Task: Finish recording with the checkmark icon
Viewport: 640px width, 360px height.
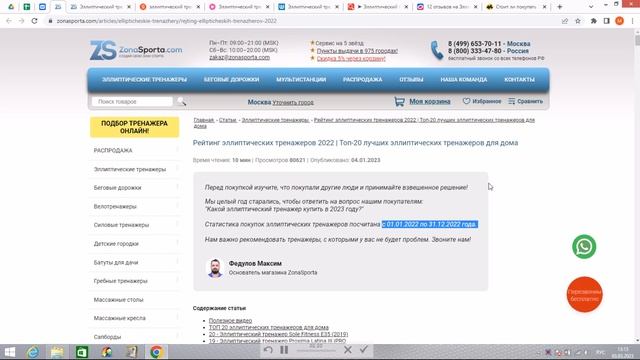Action: pyautogui.click(x=364, y=349)
